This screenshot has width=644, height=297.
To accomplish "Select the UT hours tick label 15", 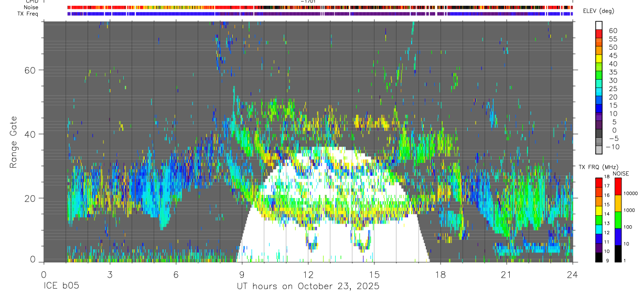I will 374,274.
